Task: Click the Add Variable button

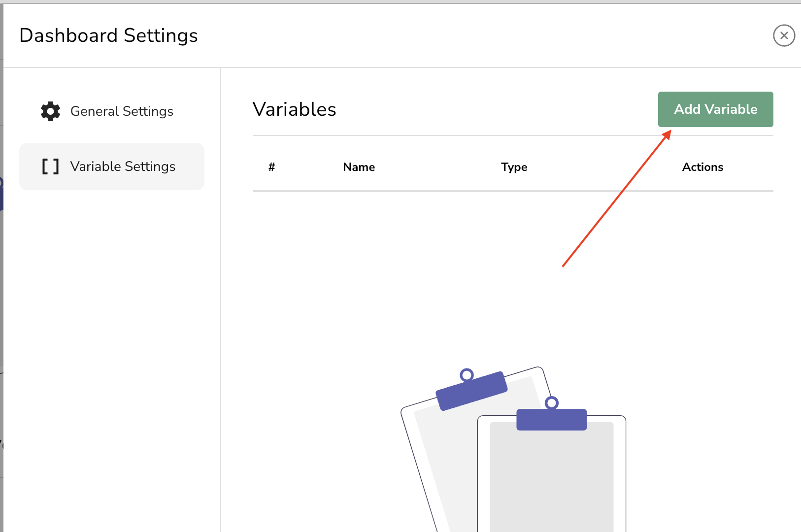Action: tap(715, 109)
